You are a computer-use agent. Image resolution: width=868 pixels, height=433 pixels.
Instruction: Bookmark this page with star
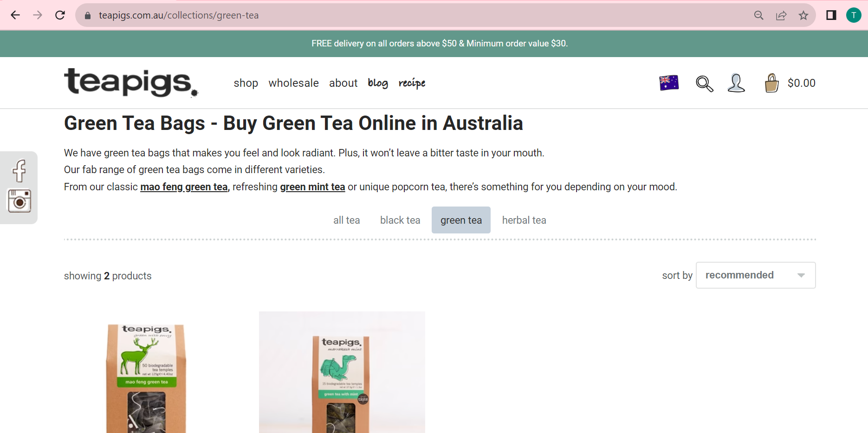click(803, 15)
